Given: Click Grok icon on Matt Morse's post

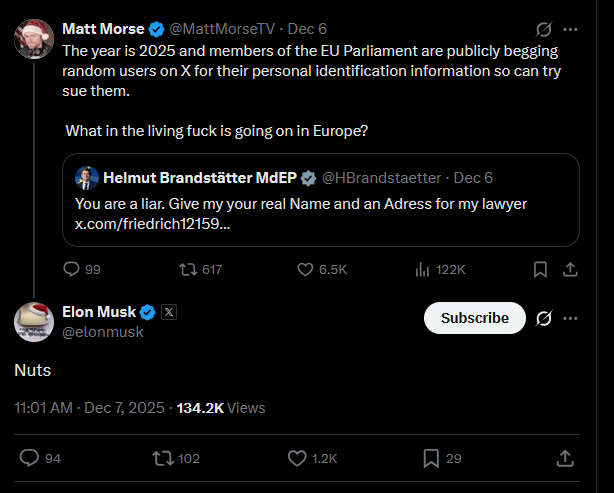Looking at the screenshot, I should point(545,29).
